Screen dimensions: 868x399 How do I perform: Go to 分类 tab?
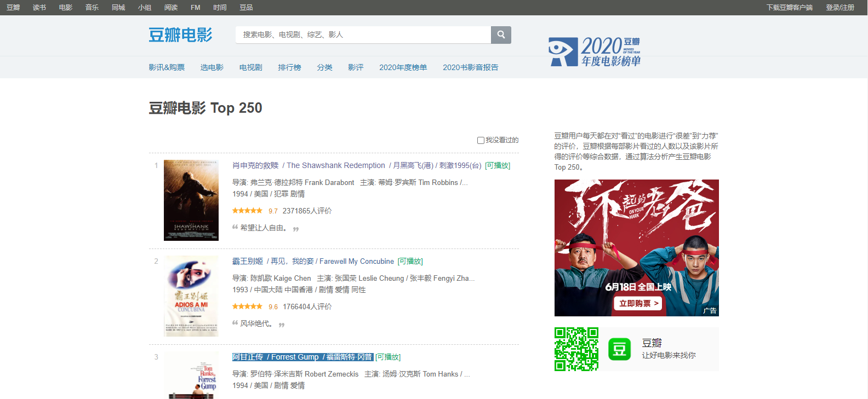325,67
